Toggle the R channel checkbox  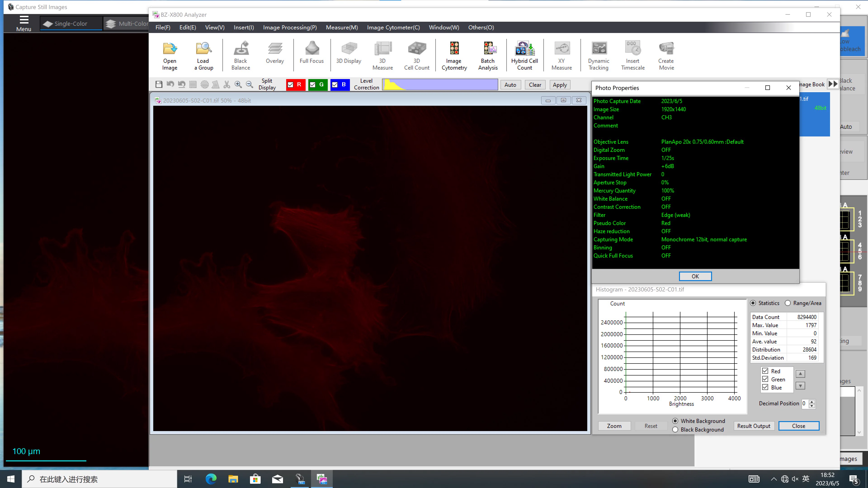291,85
